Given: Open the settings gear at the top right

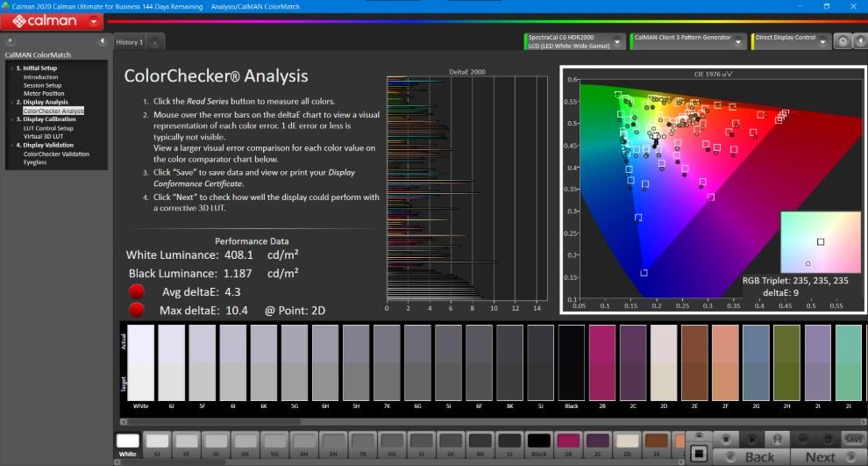Looking at the screenshot, I should click(x=843, y=41).
